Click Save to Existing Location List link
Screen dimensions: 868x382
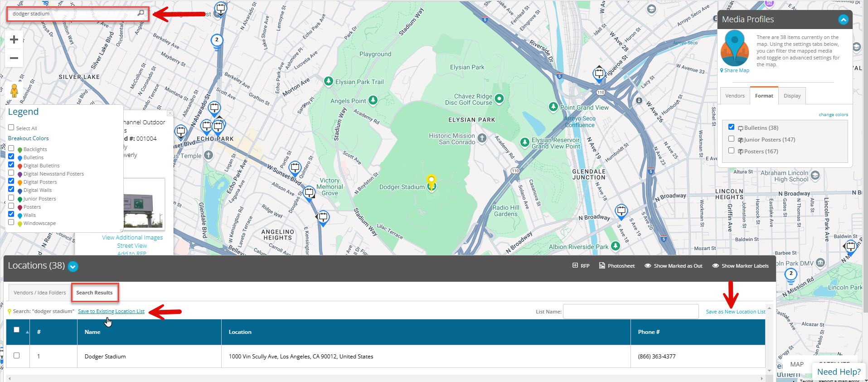[111, 311]
